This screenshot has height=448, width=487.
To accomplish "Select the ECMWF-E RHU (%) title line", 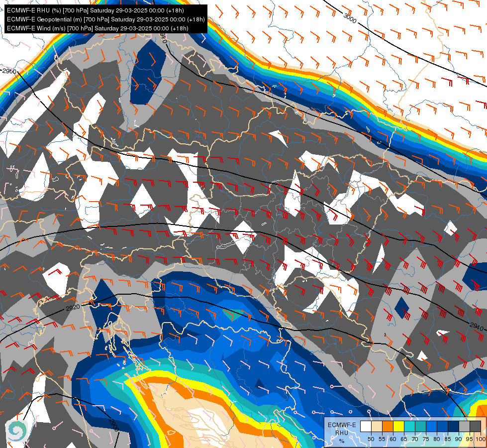I will click(x=96, y=10).
